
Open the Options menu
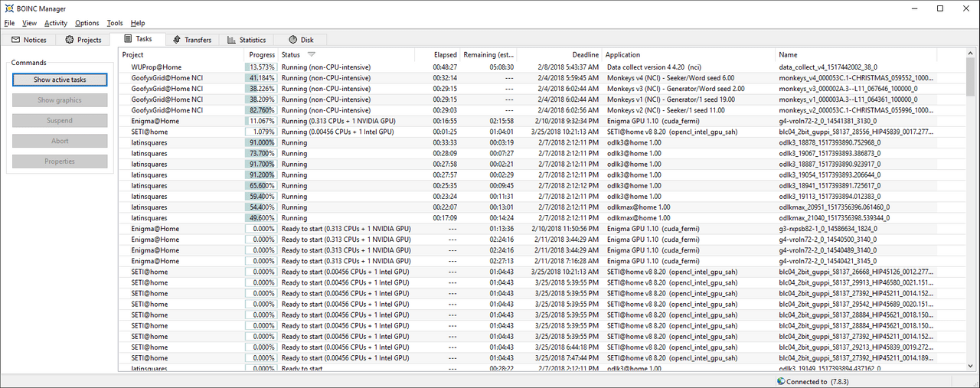coord(87,23)
